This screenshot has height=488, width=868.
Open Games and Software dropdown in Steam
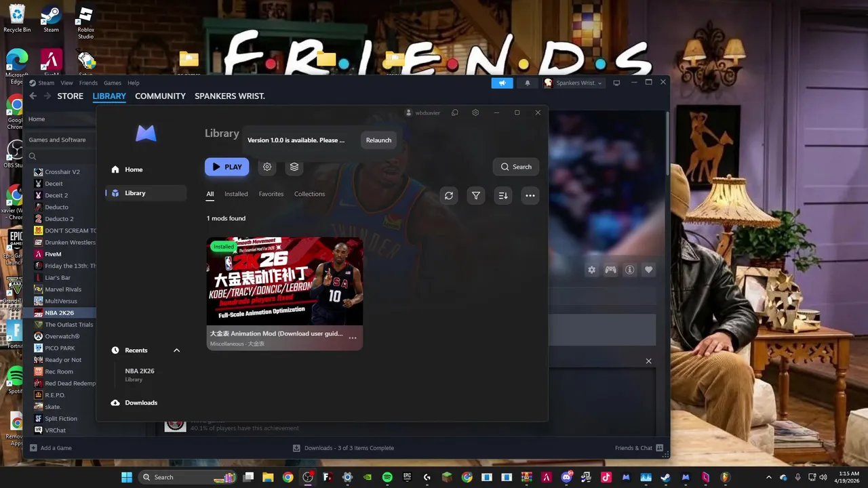click(59, 140)
